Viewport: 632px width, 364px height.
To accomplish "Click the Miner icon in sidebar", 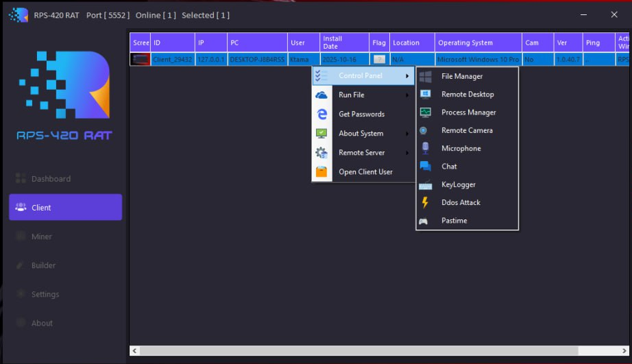I will pyautogui.click(x=21, y=236).
